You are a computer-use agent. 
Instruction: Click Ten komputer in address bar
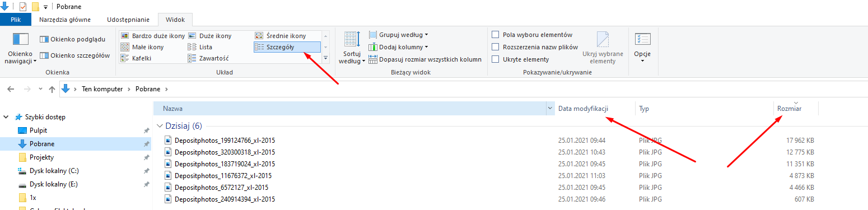click(102, 89)
